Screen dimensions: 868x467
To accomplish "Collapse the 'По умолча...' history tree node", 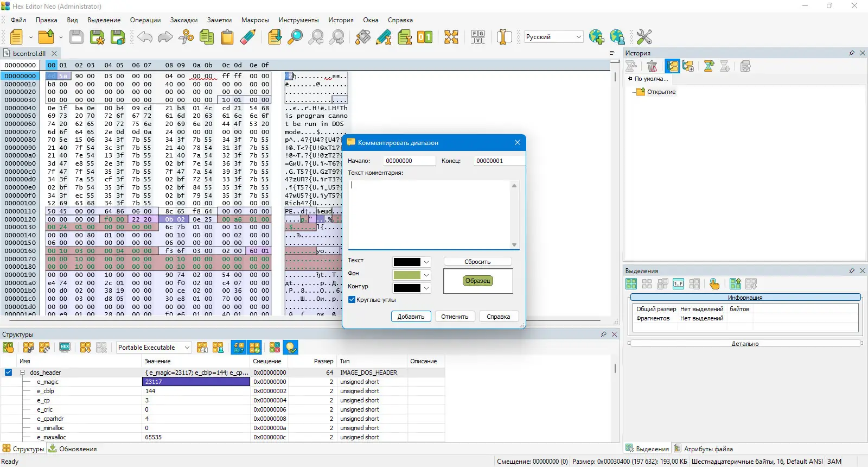I will tap(630, 79).
